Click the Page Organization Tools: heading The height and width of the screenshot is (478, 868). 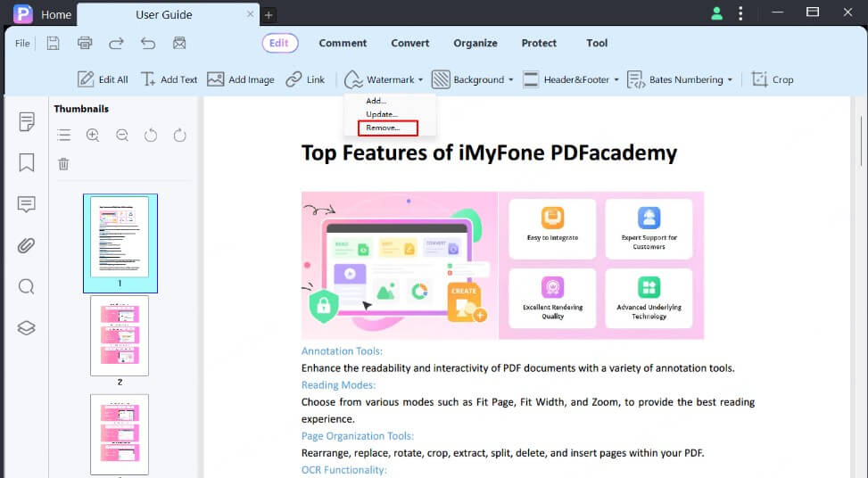[x=358, y=436]
